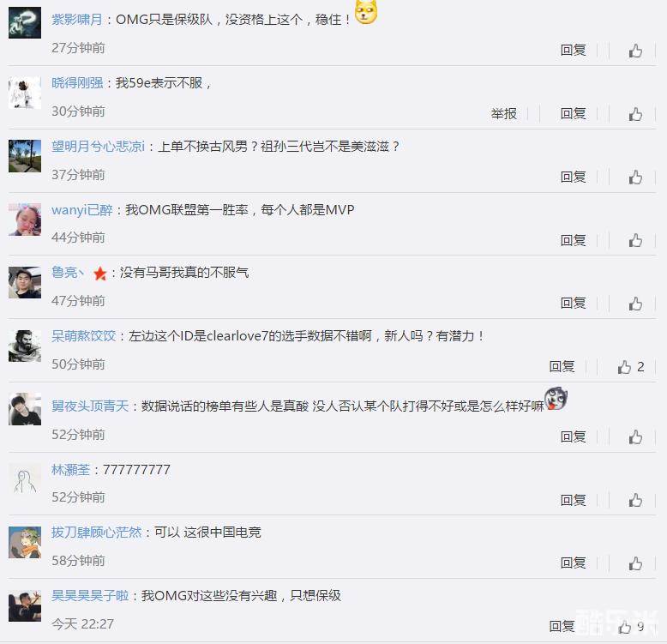Thumbs-up the comment posted 37分钟前
Viewport: 667px width, 644px height.
pyautogui.click(x=635, y=177)
